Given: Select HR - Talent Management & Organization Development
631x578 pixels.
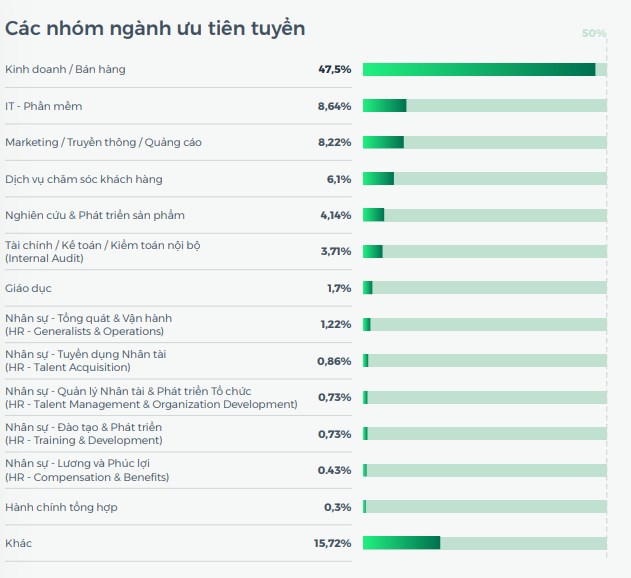Looking at the screenshot, I should (151, 404).
